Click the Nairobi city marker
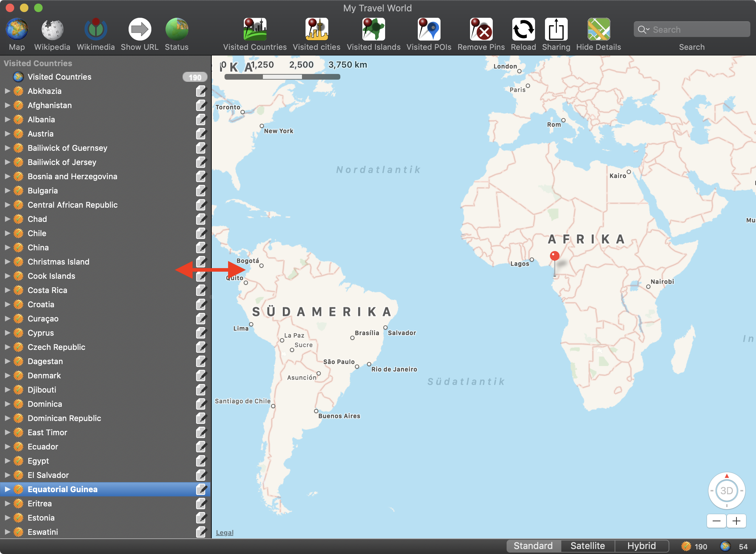756x554 pixels. pos(648,287)
